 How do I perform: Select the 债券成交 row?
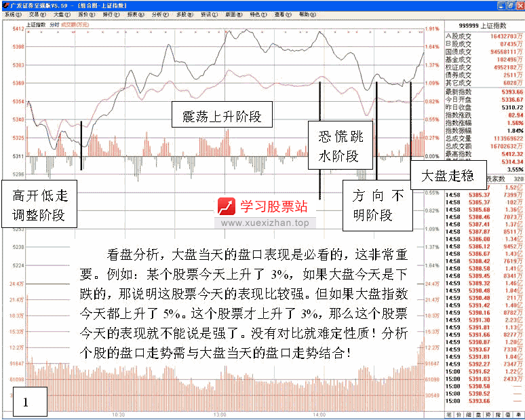(x=484, y=75)
